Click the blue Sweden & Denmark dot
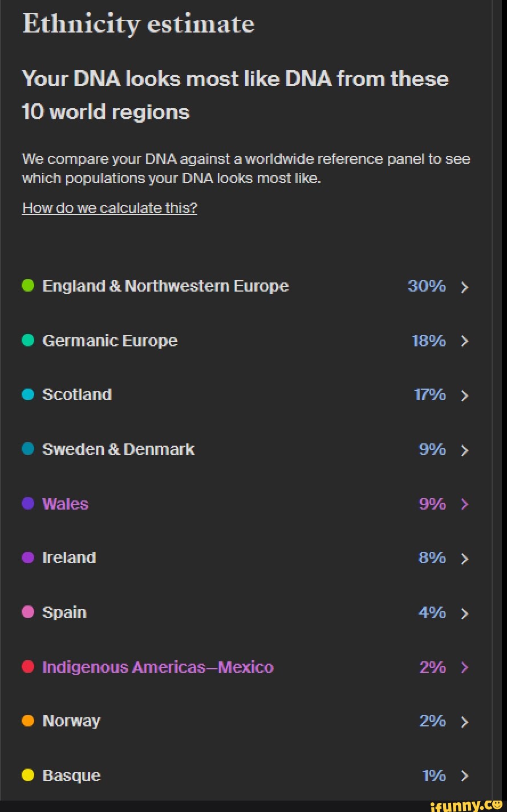The image size is (507, 812). pyautogui.click(x=27, y=449)
